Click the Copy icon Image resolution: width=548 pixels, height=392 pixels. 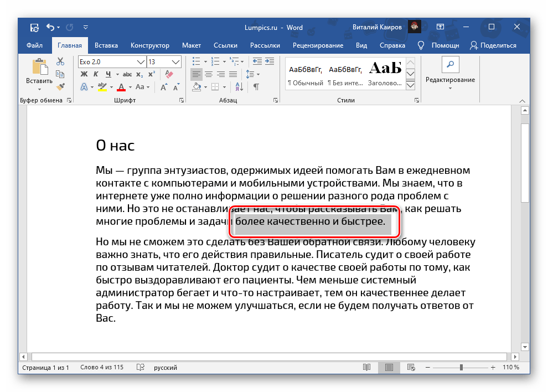[x=60, y=74]
